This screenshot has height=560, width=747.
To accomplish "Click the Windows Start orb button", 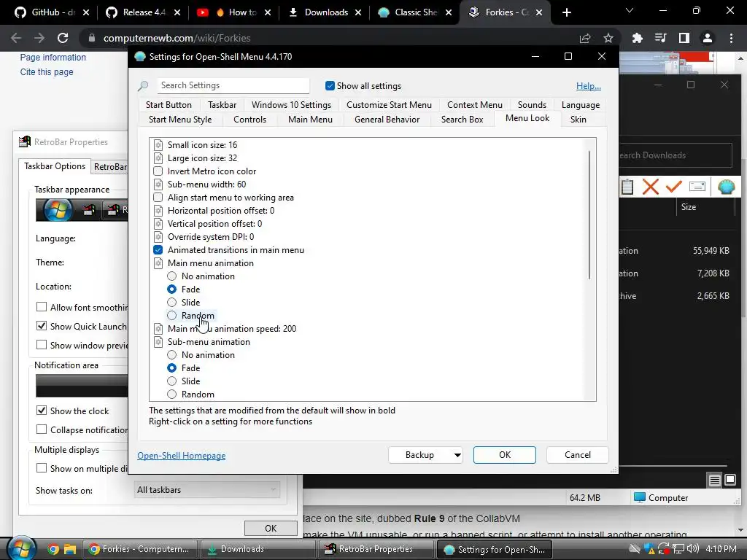I will [21, 548].
